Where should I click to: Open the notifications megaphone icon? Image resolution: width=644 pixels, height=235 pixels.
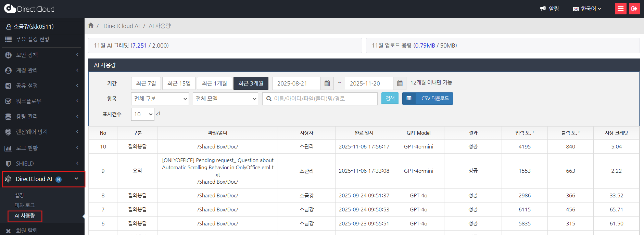(x=543, y=9)
